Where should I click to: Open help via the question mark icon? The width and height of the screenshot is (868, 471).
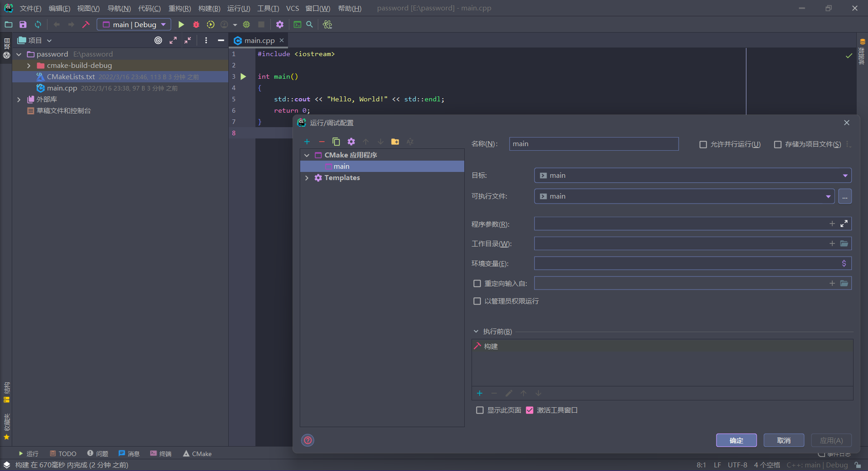click(x=307, y=440)
